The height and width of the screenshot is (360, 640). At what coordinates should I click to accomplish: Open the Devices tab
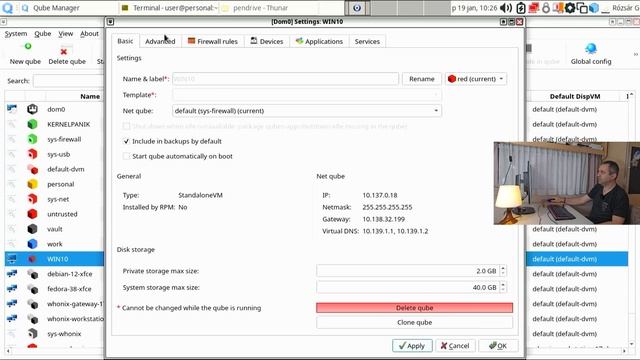coord(267,41)
